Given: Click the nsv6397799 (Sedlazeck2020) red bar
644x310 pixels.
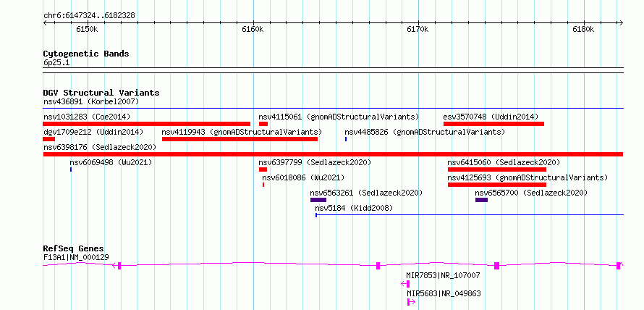Looking at the screenshot, I should tap(263, 169).
